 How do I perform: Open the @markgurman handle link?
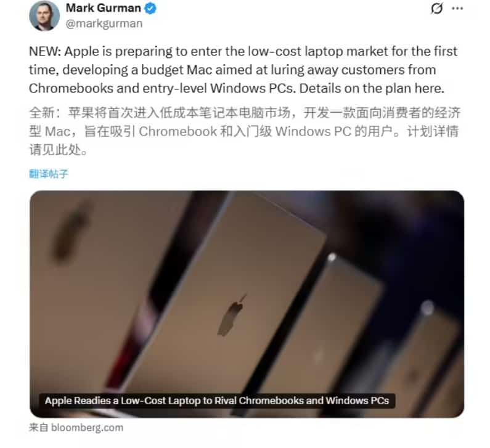click(104, 24)
